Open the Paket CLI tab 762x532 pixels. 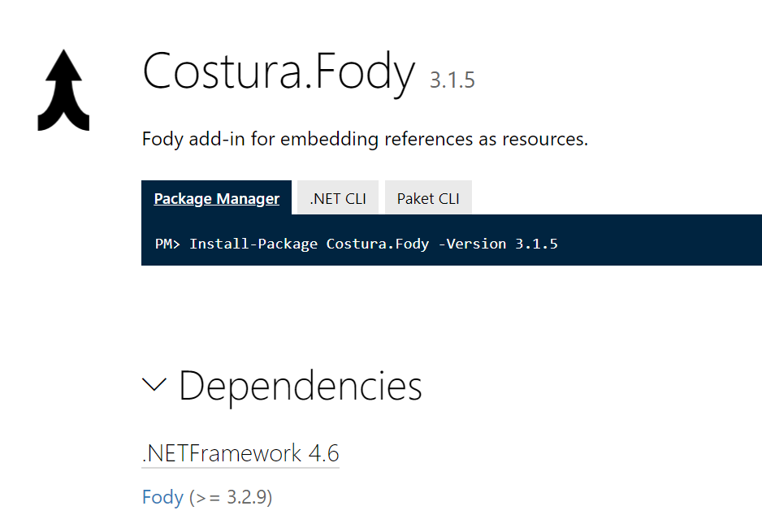[428, 197]
